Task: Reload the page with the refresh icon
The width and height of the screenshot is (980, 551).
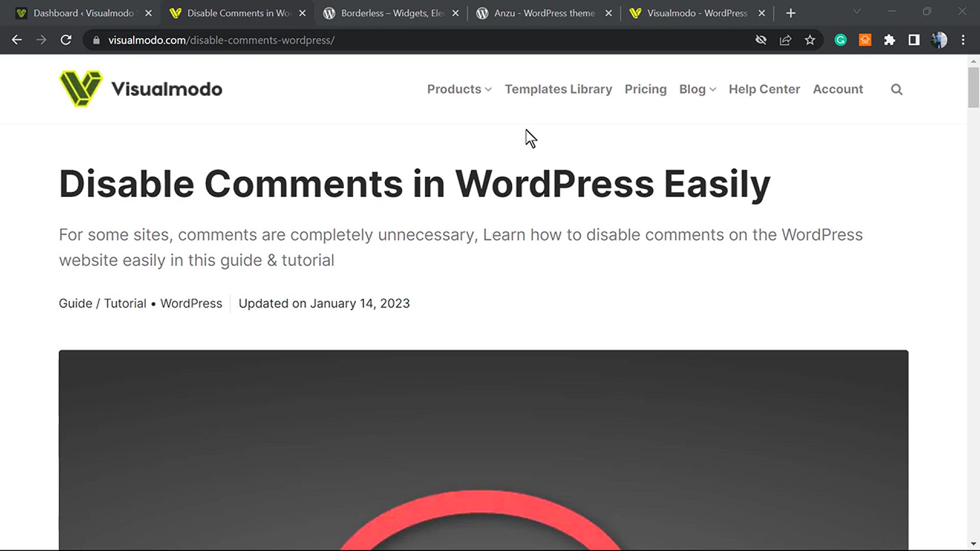Action: 66,40
